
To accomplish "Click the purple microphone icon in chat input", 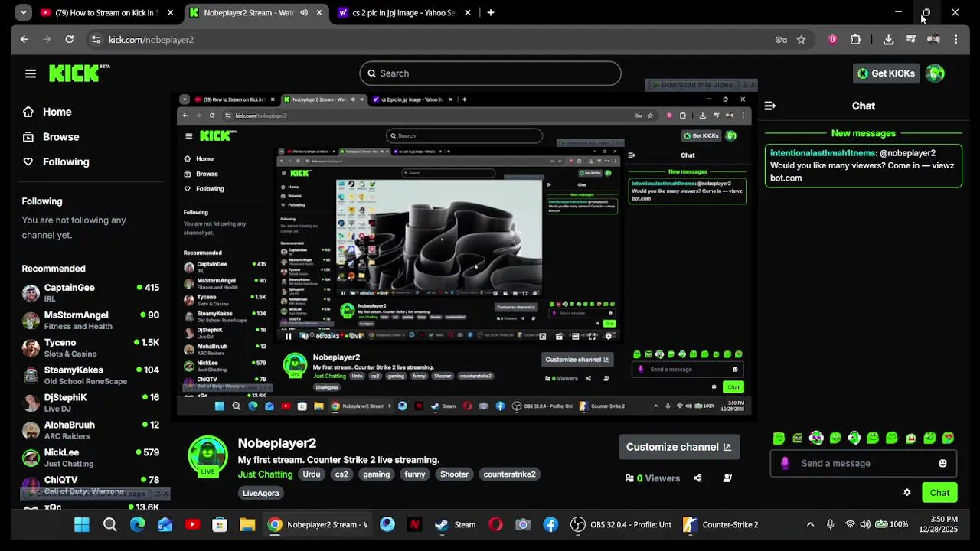I will pyautogui.click(x=785, y=463).
